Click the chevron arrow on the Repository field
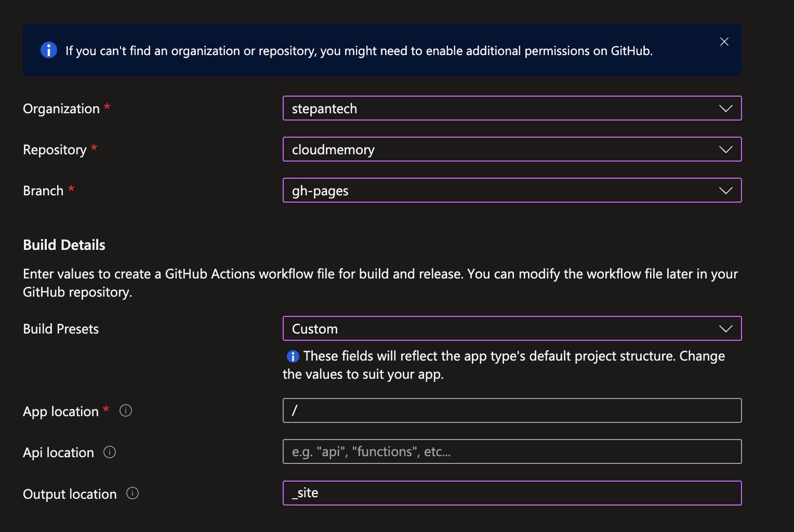 [x=725, y=150]
